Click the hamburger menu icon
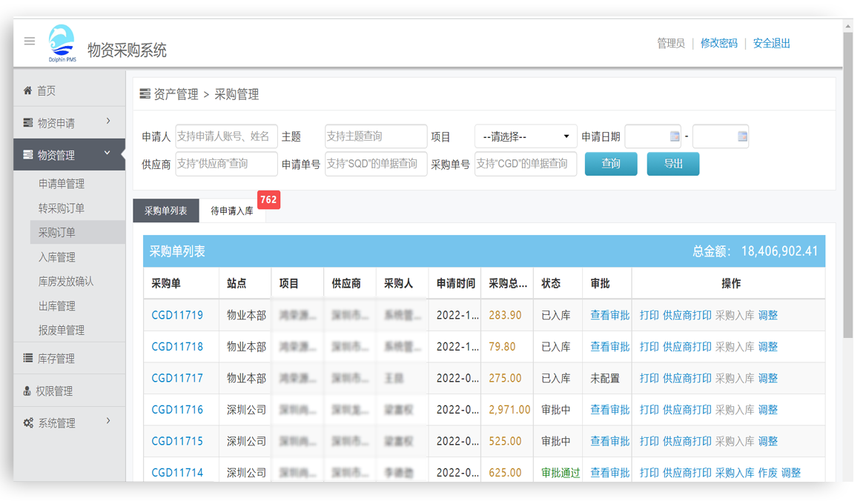Image resolution: width=866 pixels, height=504 pixels. click(x=30, y=42)
